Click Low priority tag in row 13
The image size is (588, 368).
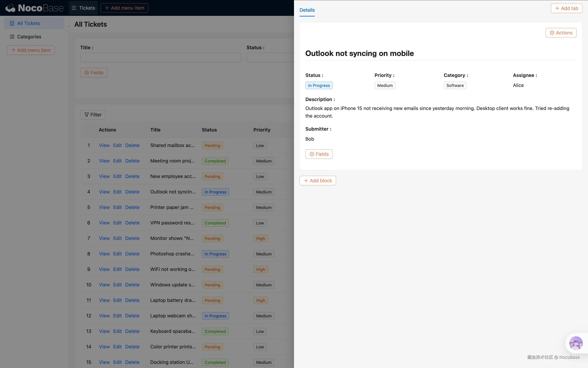point(260,332)
